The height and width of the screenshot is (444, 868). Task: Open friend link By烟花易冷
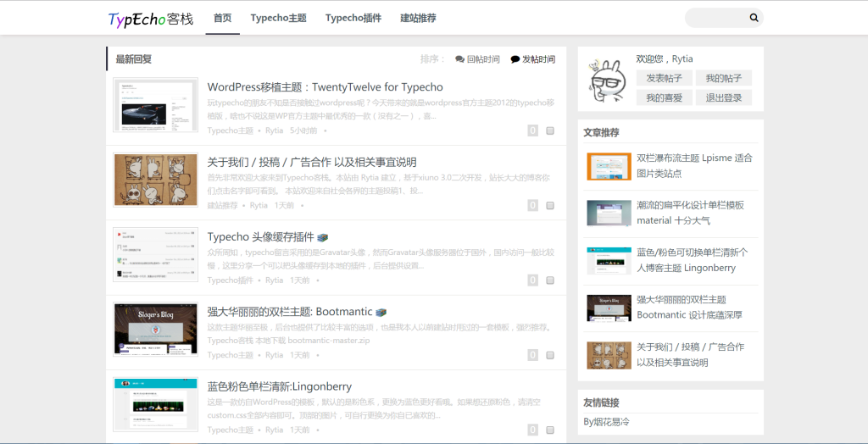coord(606,422)
